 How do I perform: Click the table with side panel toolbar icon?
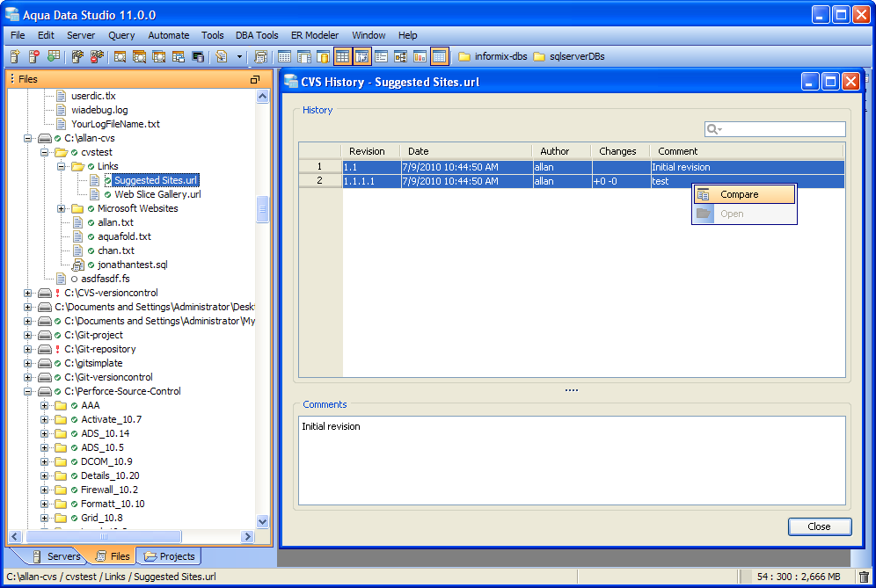[x=304, y=56]
